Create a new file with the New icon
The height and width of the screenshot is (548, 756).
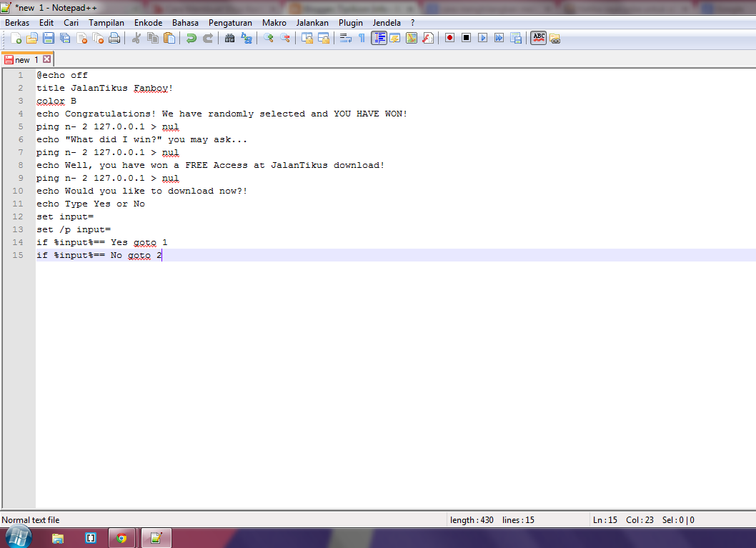click(16, 38)
